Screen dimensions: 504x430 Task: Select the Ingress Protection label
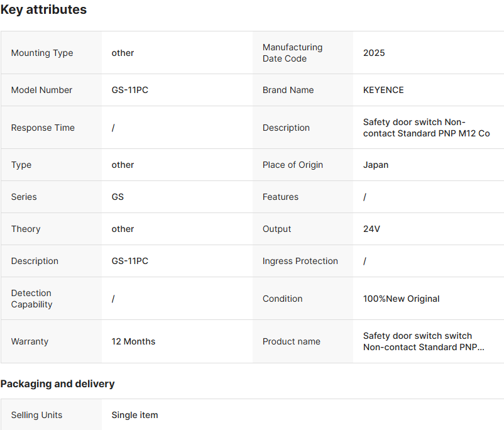coord(300,261)
